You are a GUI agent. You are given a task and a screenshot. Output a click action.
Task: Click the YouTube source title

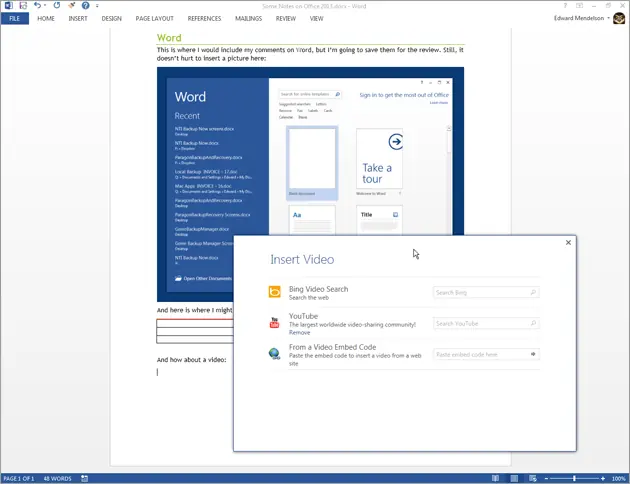point(303,316)
